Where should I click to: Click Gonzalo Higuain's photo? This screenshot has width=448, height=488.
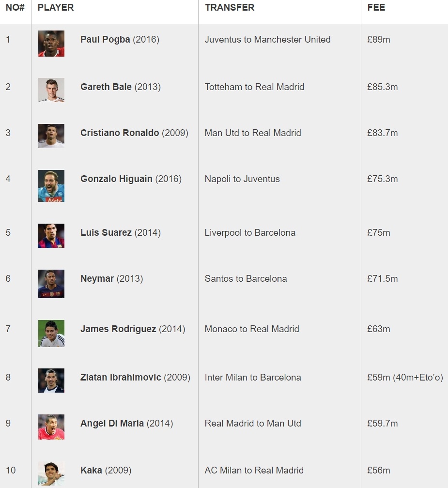point(51,186)
